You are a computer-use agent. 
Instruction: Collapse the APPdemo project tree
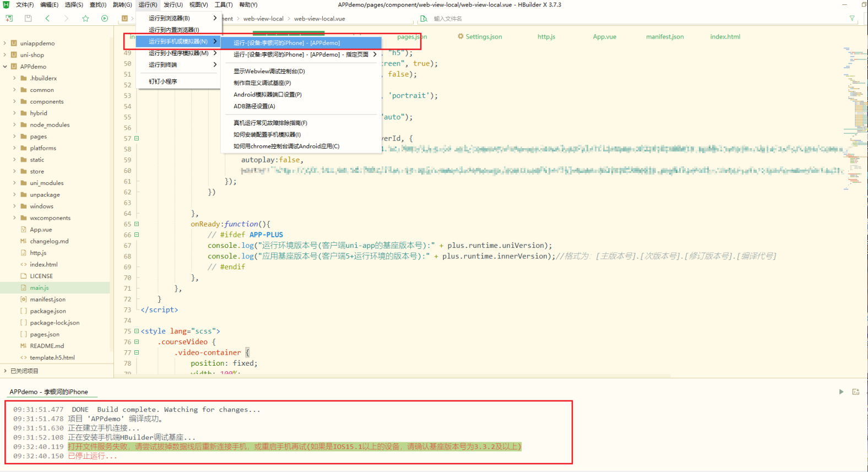(6, 66)
